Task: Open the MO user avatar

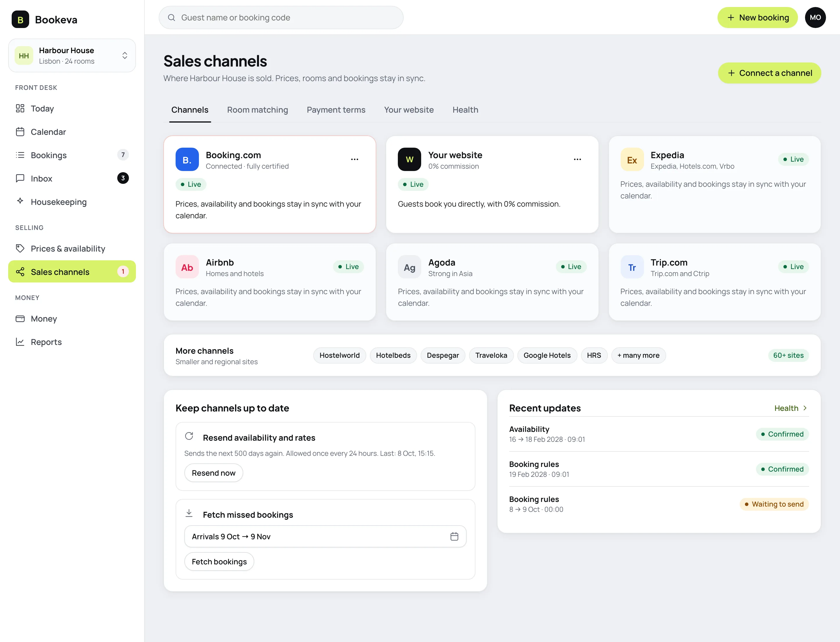Action: [x=815, y=18]
